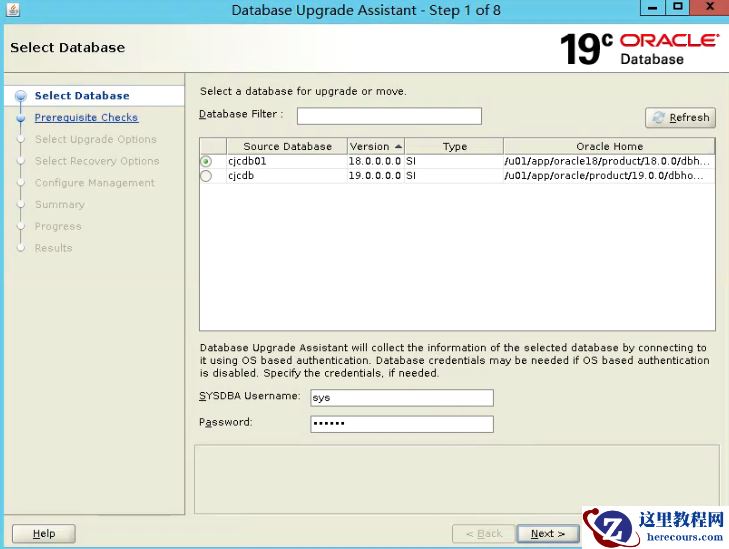Click the Configure Management step
The image size is (729, 549).
click(94, 183)
